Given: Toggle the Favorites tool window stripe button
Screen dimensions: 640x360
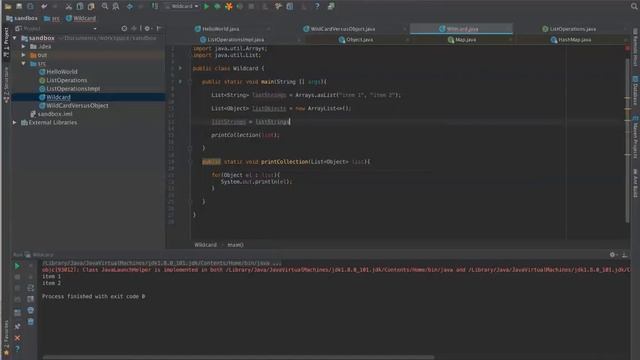Looking at the screenshot, I should [6, 338].
